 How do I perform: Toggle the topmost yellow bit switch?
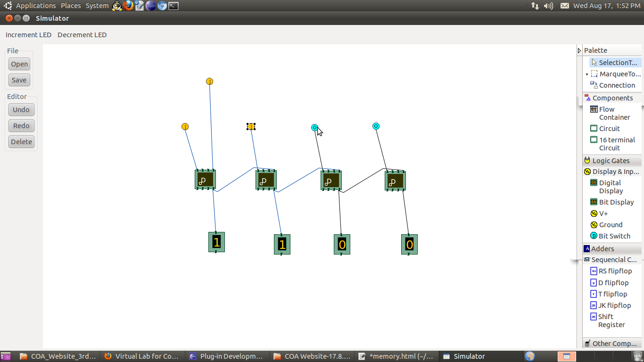(x=209, y=81)
